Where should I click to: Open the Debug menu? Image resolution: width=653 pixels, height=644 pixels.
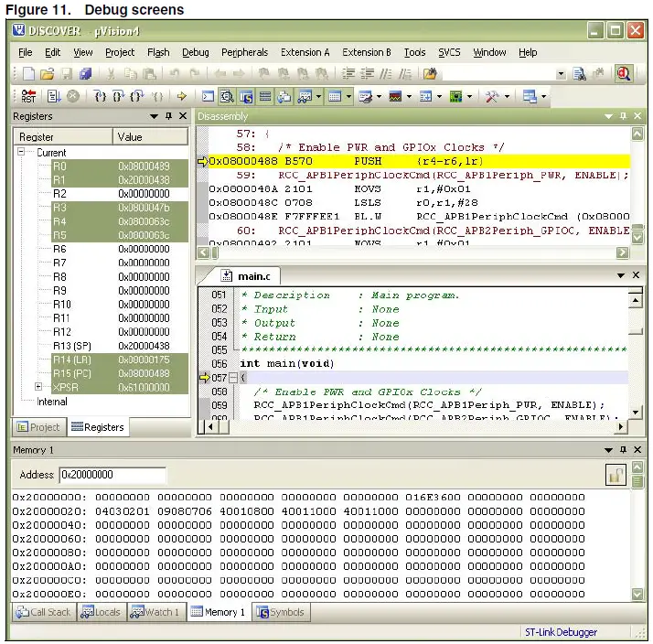tap(196, 52)
